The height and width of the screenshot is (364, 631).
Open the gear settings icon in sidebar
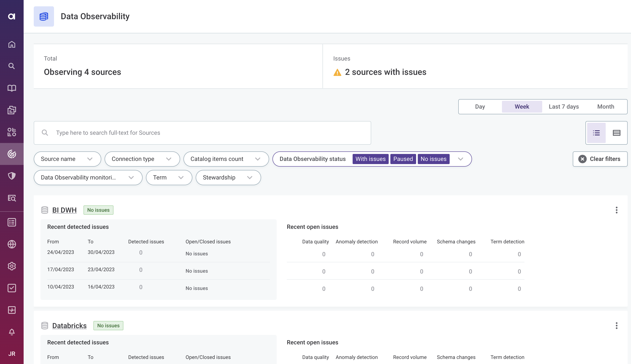point(12,266)
